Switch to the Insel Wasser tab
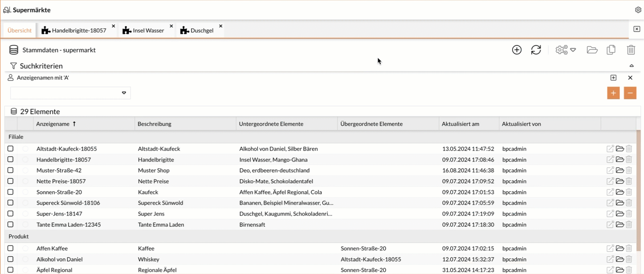Image resolution: width=644 pixels, height=274 pixels. 148,31
